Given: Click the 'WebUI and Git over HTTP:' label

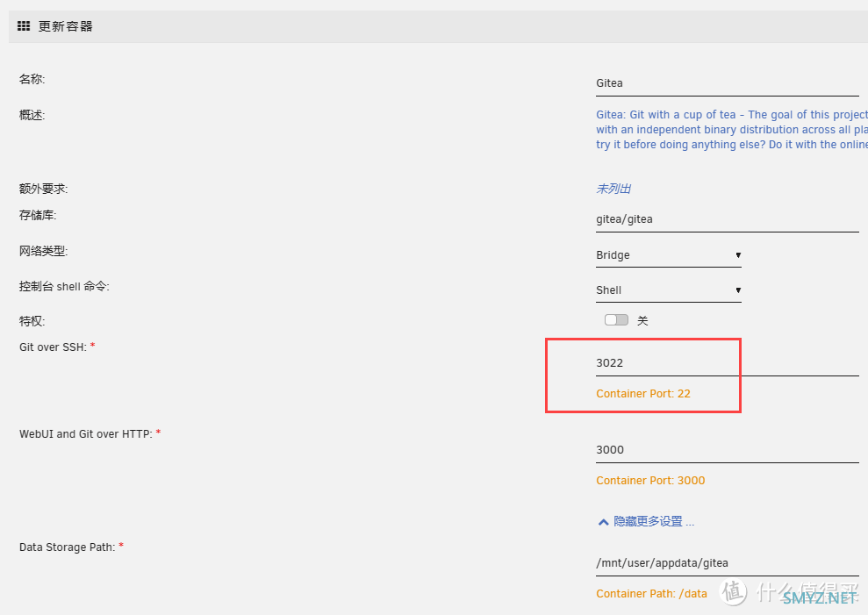Looking at the screenshot, I should click(86, 434).
